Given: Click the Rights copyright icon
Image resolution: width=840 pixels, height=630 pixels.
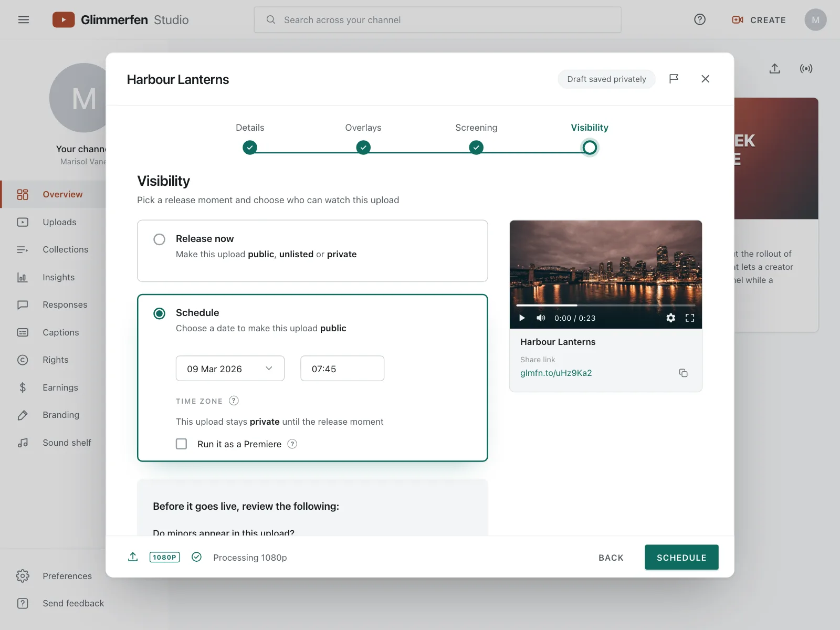Looking at the screenshot, I should (23, 360).
